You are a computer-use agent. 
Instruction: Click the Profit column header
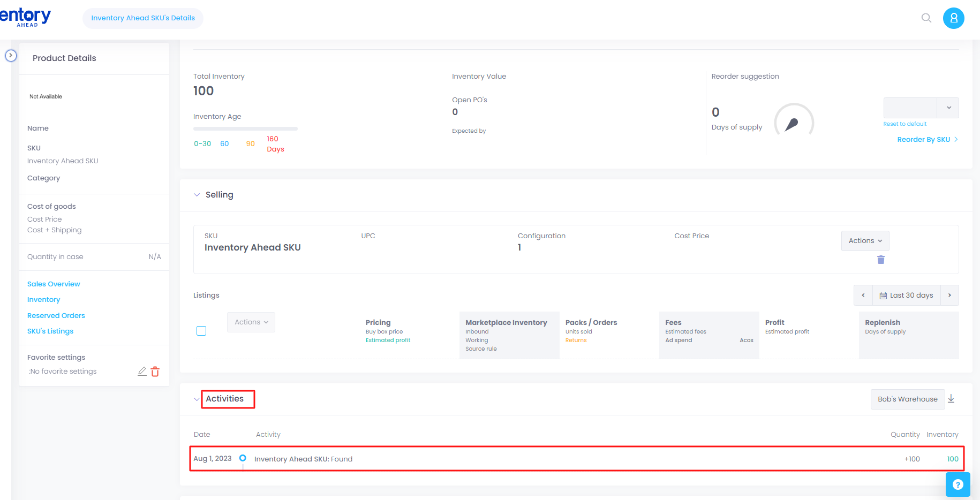[774, 323]
